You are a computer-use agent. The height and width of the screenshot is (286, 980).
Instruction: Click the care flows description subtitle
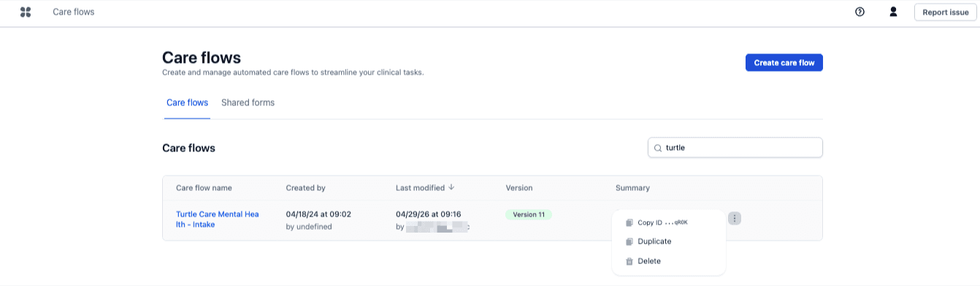click(x=293, y=72)
